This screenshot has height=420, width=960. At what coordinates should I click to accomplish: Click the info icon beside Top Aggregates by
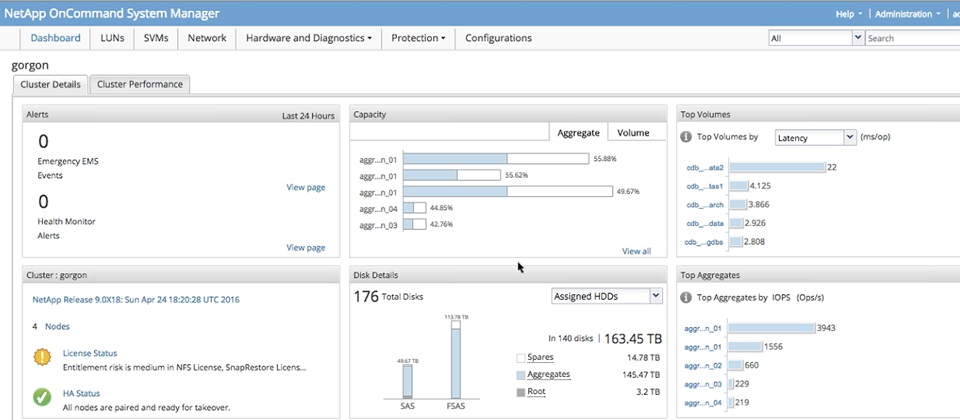point(686,298)
